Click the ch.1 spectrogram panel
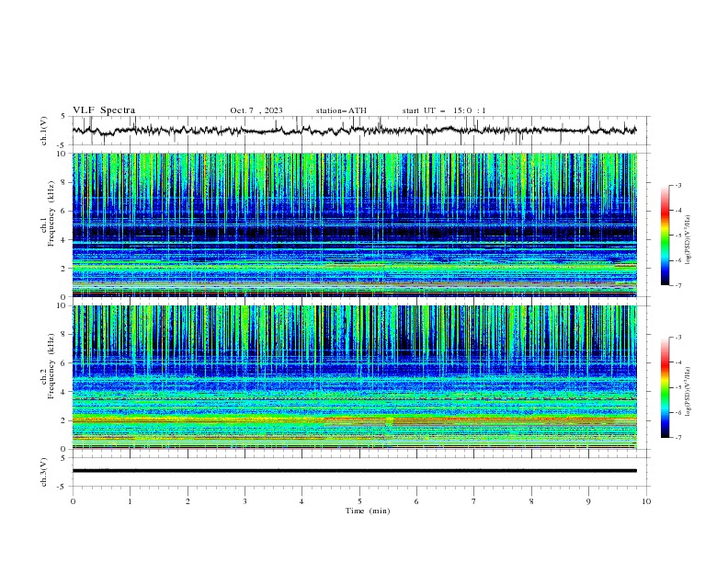This screenshot has height=563, width=728. 355,224
